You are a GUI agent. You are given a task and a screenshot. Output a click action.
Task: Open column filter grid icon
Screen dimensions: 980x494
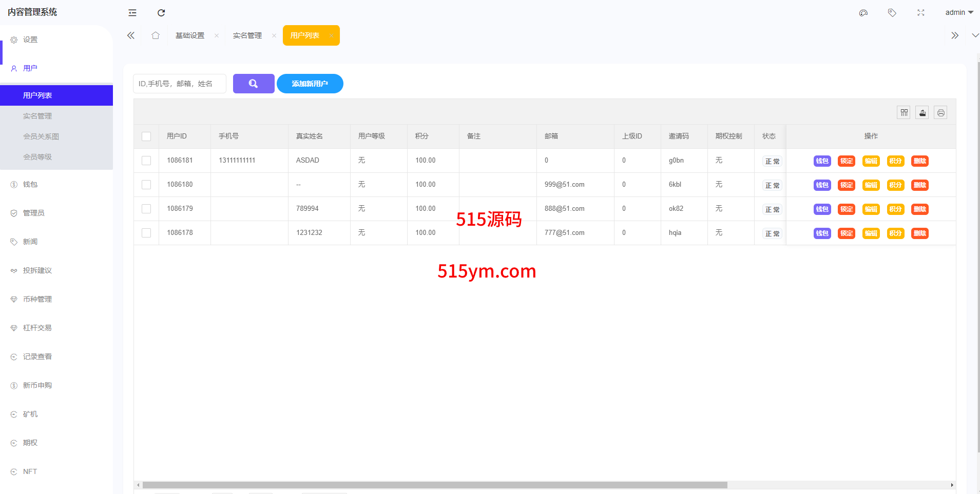tap(904, 113)
